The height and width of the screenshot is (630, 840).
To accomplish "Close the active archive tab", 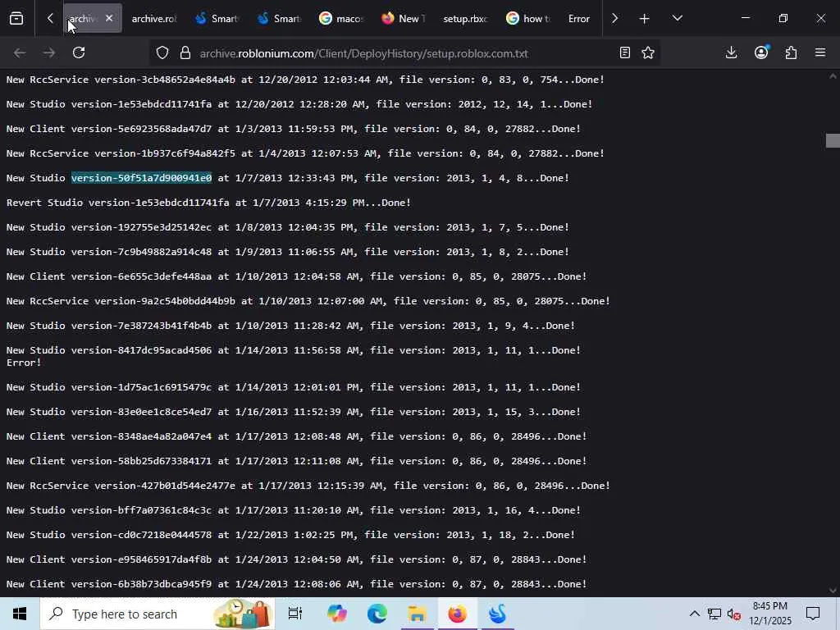I will 109,18.
